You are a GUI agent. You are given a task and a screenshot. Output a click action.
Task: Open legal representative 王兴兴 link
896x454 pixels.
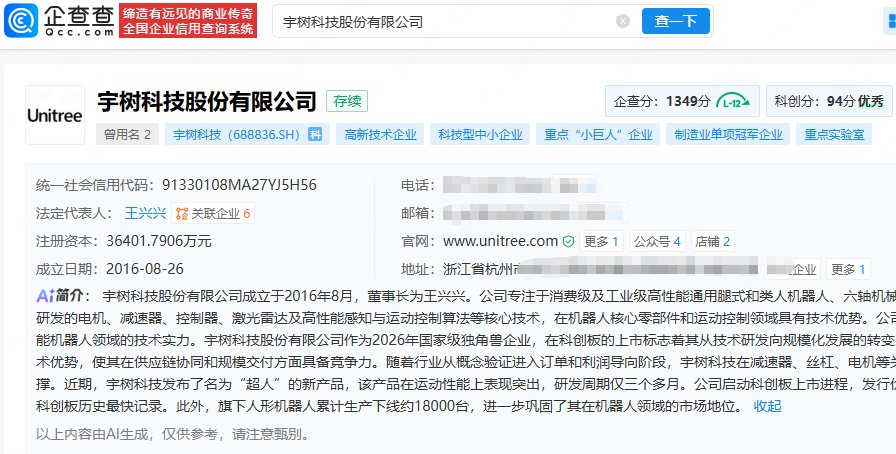click(145, 213)
